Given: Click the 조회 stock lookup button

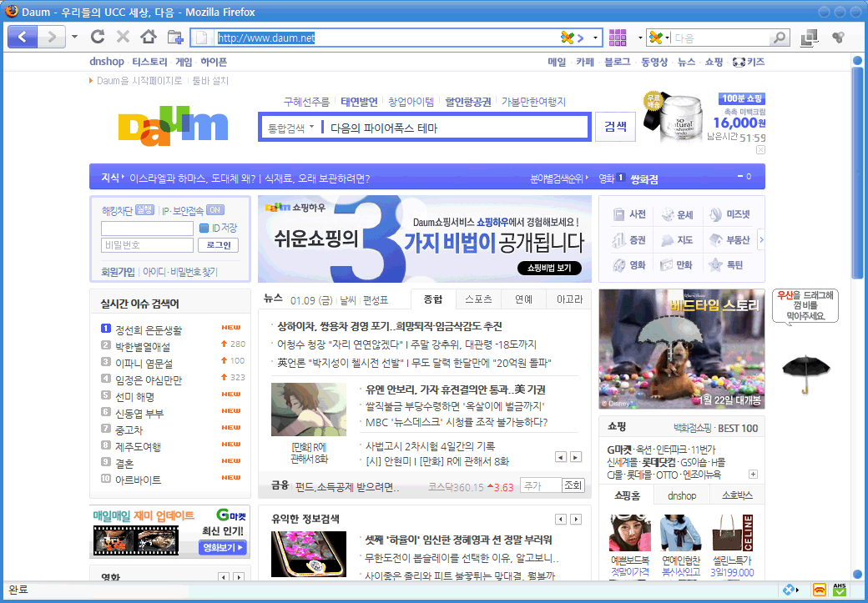Looking at the screenshot, I should click(x=573, y=485).
